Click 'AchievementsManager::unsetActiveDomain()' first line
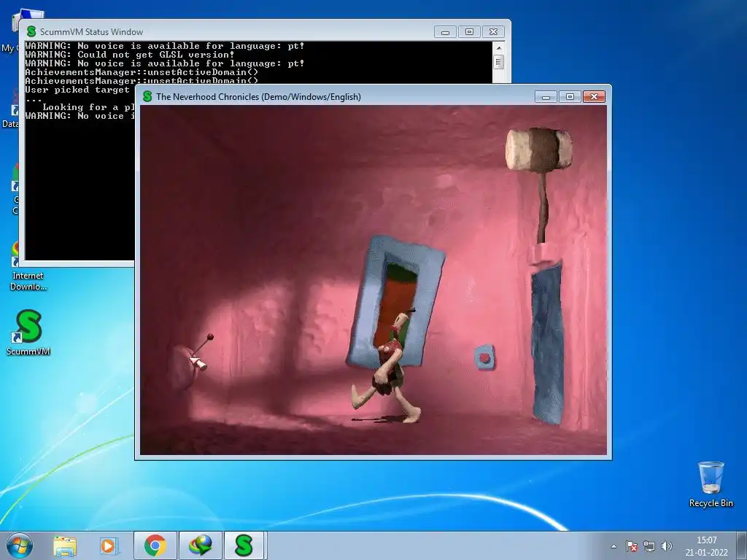The height and width of the screenshot is (560, 747). (142, 72)
